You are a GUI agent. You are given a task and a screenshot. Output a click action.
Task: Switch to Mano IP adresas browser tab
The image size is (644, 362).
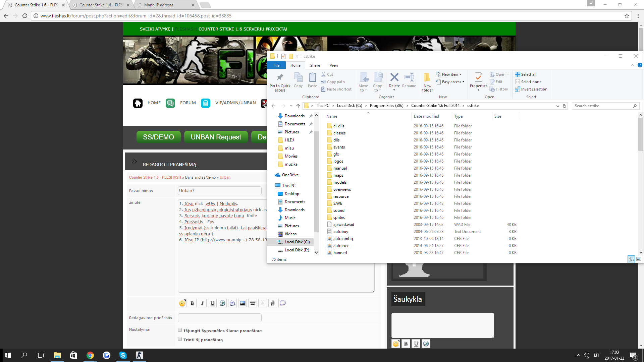(159, 5)
